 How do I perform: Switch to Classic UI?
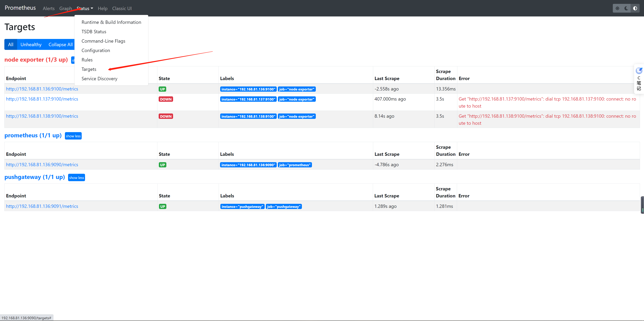click(x=122, y=9)
